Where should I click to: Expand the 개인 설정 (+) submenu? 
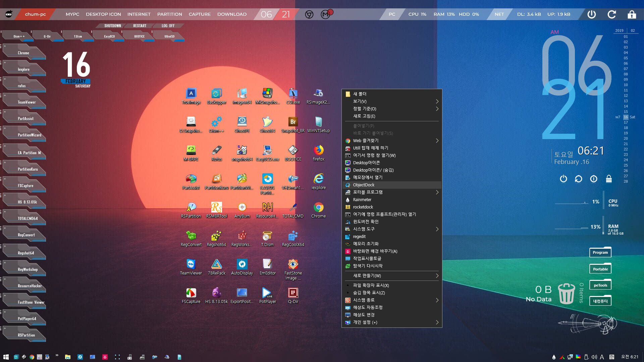[392, 322]
